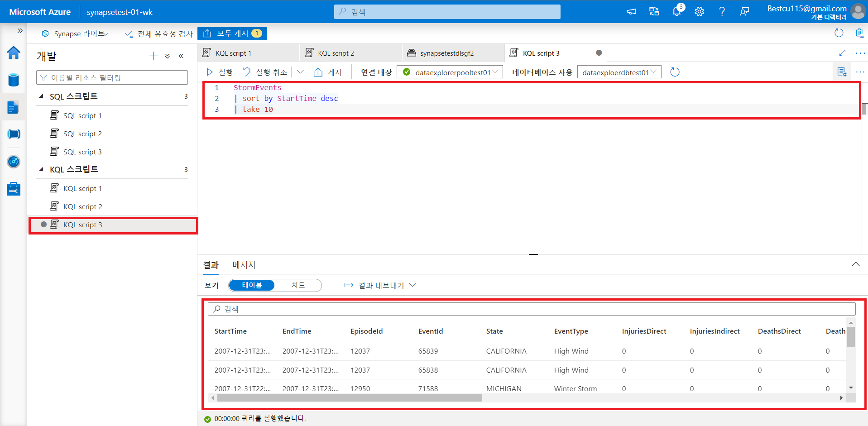Click the discard all trash icon
Screen dimensions: 868x426
[859, 33]
